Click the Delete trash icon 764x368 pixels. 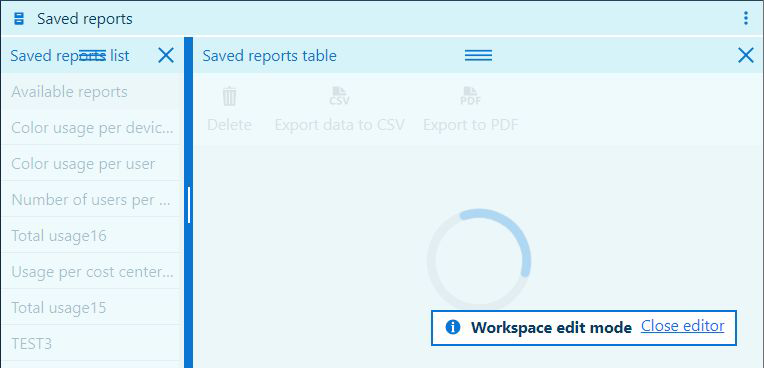tap(229, 96)
